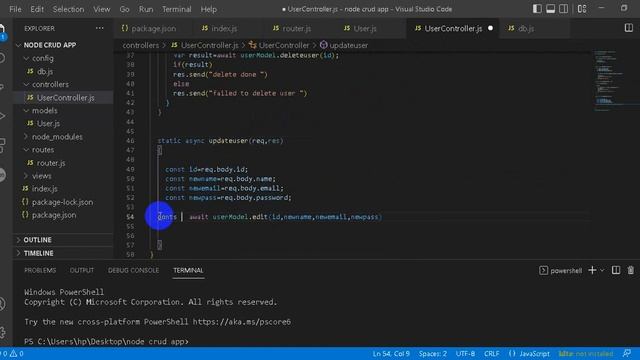This screenshot has width=640, height=360.
Task: Toggle secondary side bar layout icon
Action: (x=563, y=9)
